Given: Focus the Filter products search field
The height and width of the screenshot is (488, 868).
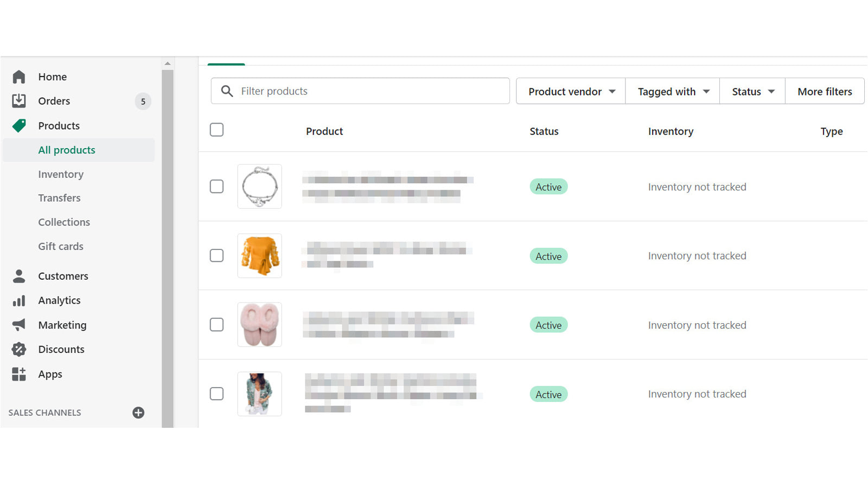Looking at the screenshot, I should tap(360, 91).
